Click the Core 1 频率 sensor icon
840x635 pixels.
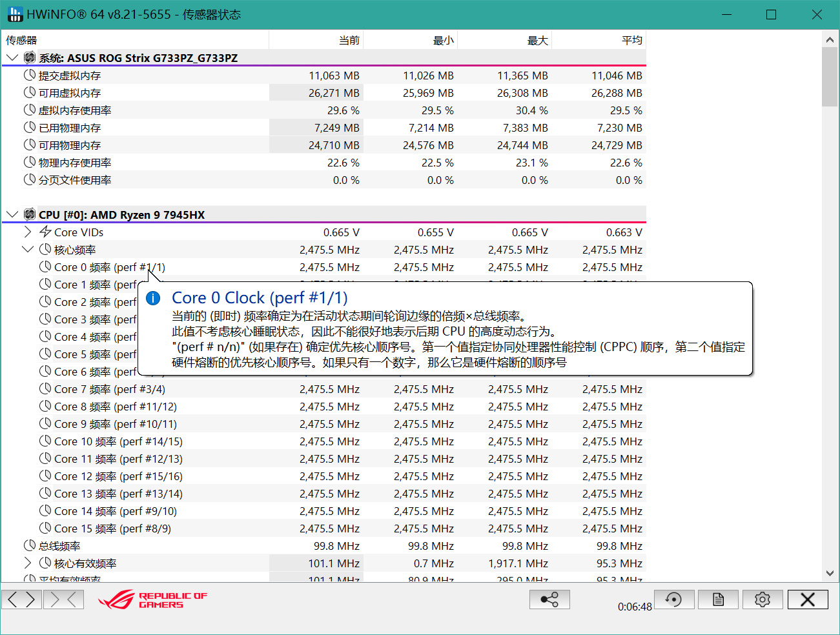[45, 284]
